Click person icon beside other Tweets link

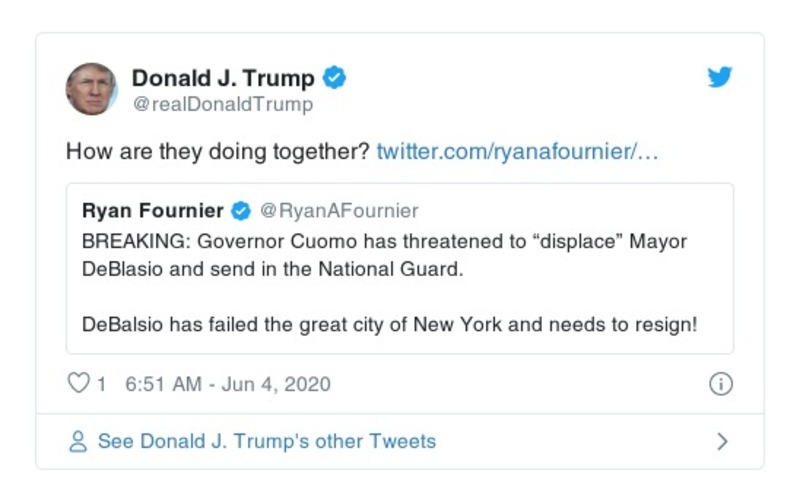77,441
